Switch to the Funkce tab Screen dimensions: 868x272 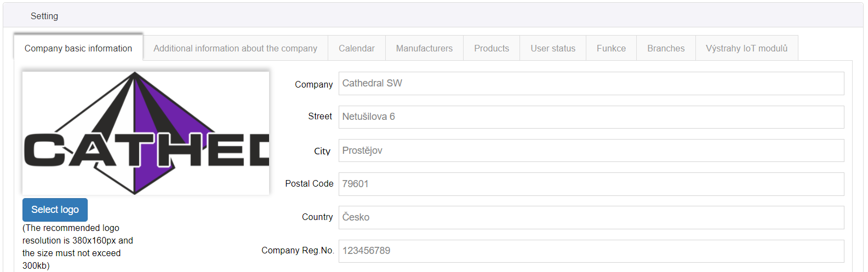click(x=612, y=48)
